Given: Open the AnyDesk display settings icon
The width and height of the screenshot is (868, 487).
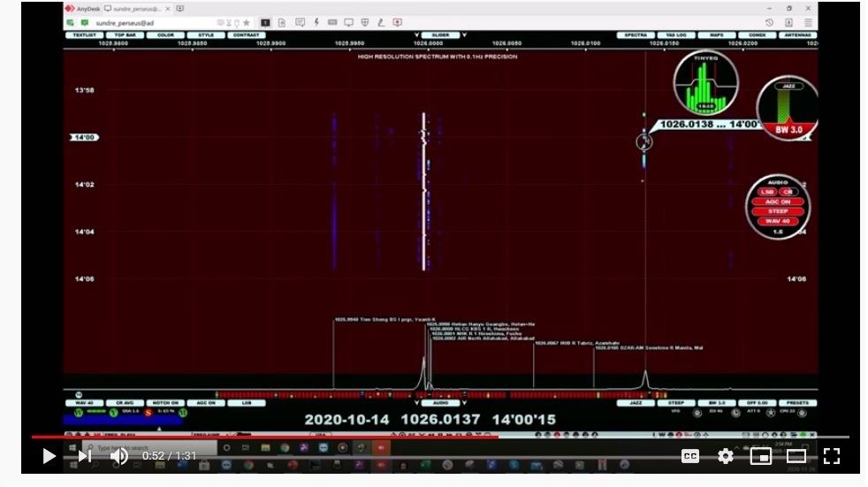Looking at the screenshot, I should coord(349,23).
